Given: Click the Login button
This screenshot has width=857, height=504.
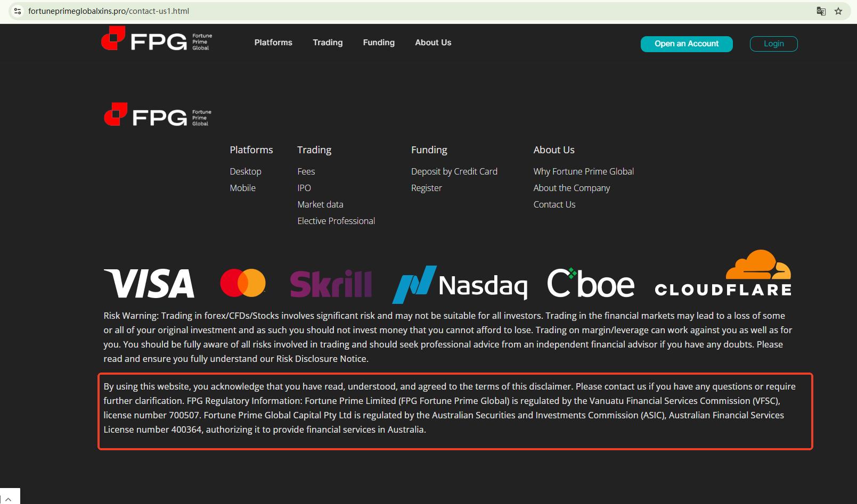Looking at the screenshot, I should [x=774, y=44].
